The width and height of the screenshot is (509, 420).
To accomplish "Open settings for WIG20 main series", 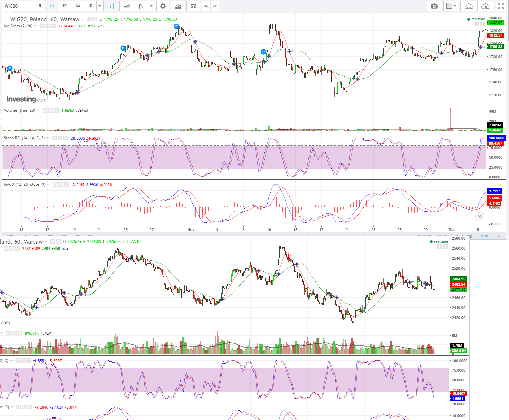I will (x=94, y=19).
